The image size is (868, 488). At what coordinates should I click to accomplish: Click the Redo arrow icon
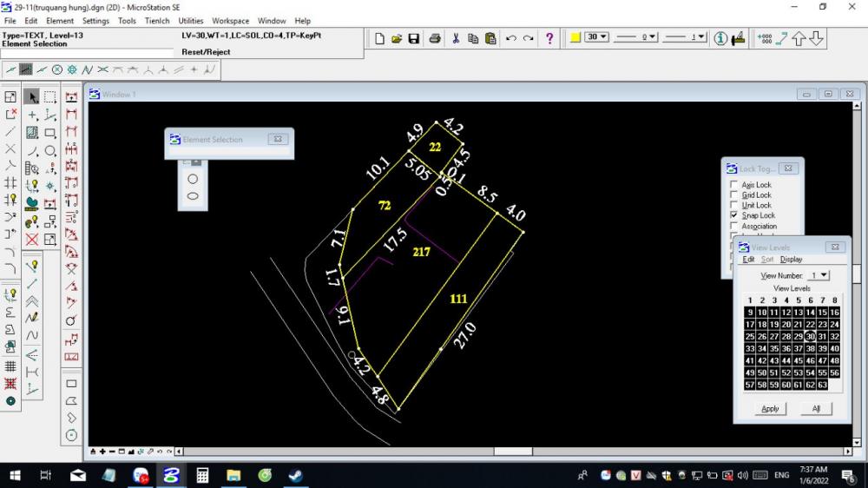tap(528, 38)
